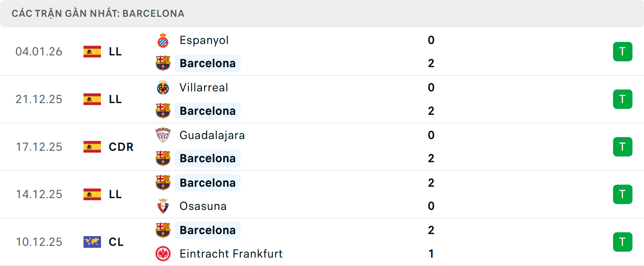644x266 pixels.
Task: Click the Barcelona crest next to Espanyol match
Action: point(163,63)
